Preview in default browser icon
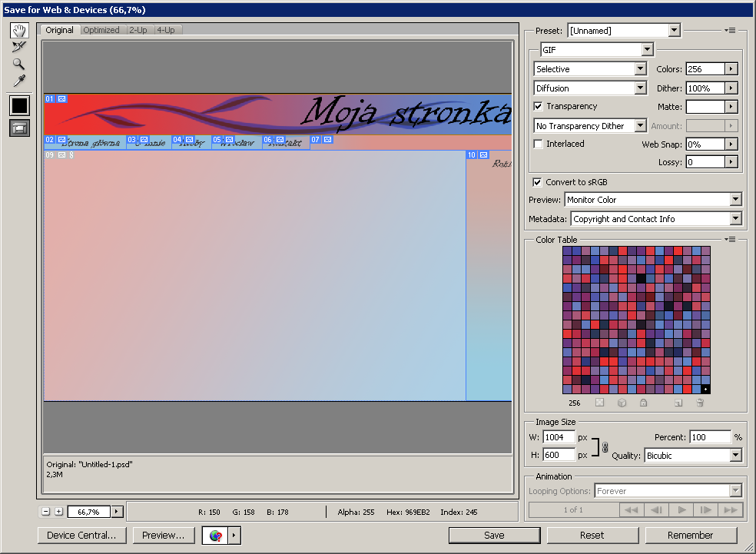The width and height of the screenshot is (756, 554). (215, 536)
